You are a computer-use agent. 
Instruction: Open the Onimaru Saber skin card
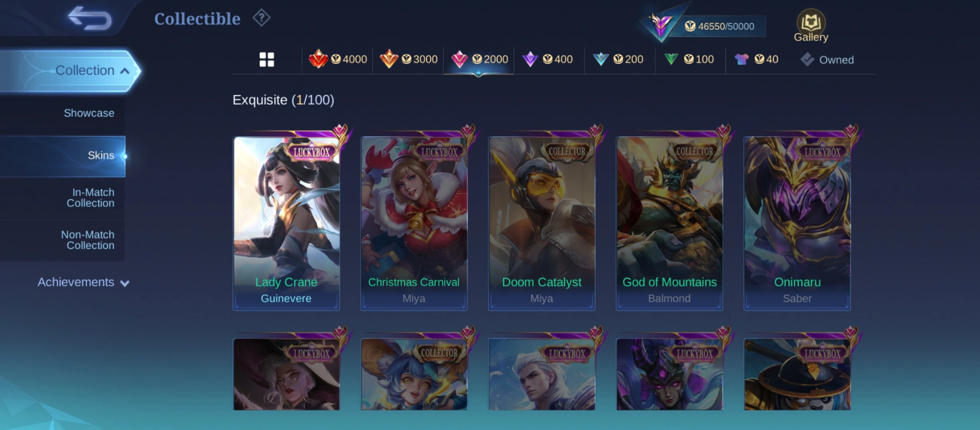(797, 223)
